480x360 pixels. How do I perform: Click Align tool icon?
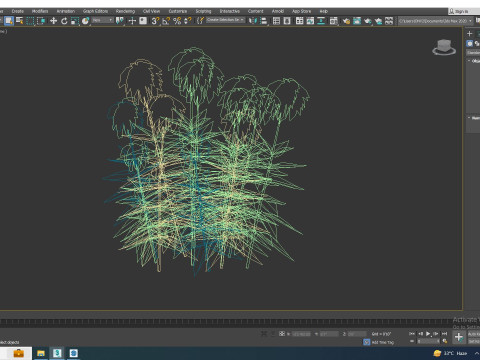click(263, 21)
